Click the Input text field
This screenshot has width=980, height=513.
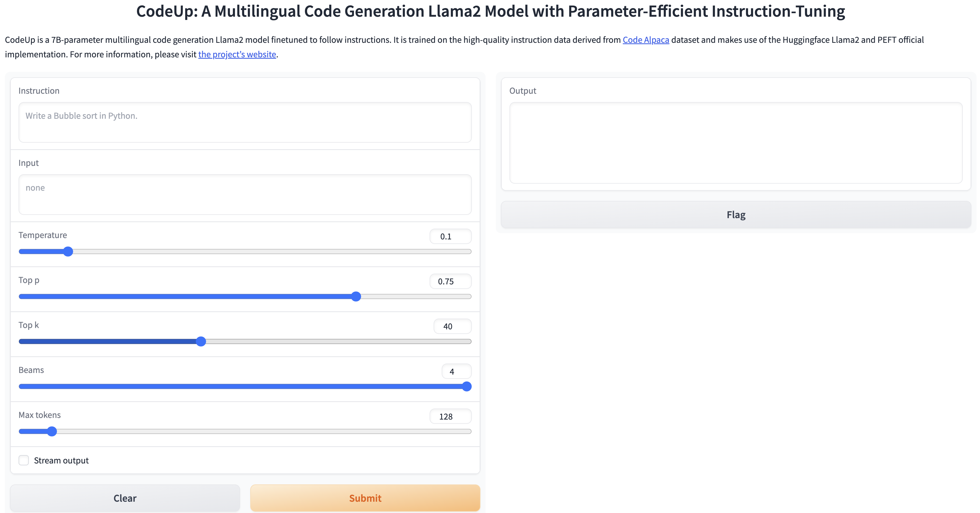(245, 194)
